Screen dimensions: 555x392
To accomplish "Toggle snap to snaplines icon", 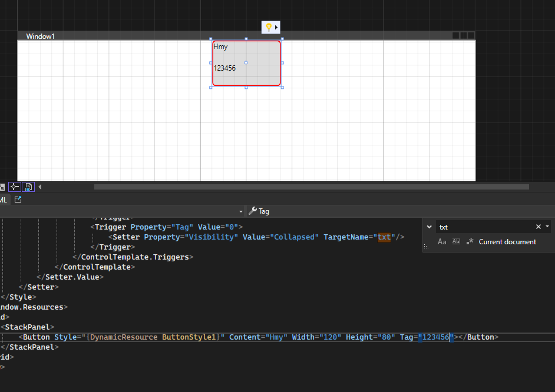I will tap(15, 187).
